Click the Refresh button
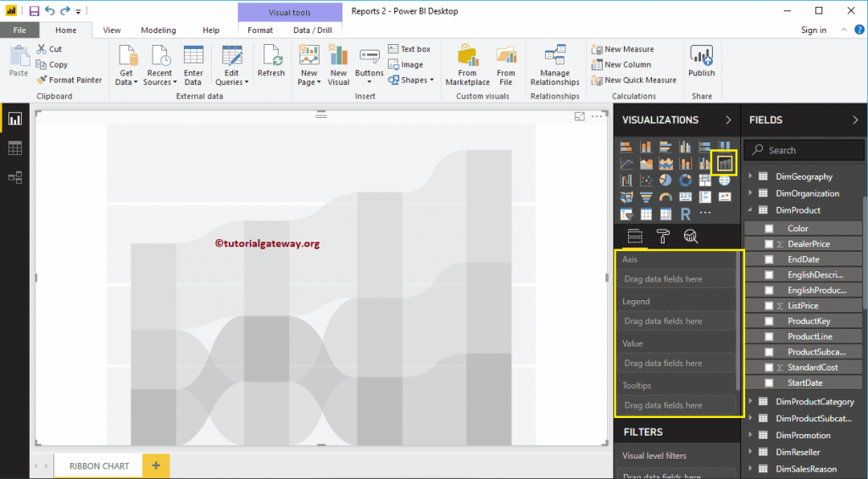This screenshot has height=479, width=868. coord(271,61)
